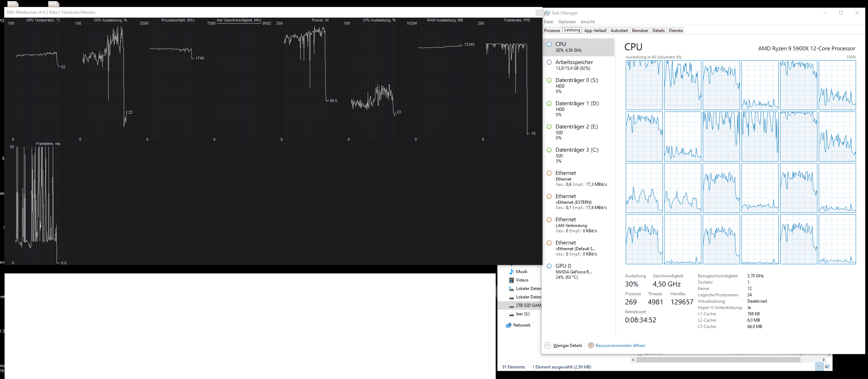Select Datenträger 2 (E:) SSD entry
This screenshot has height=379, width=868.
point(579,132)
